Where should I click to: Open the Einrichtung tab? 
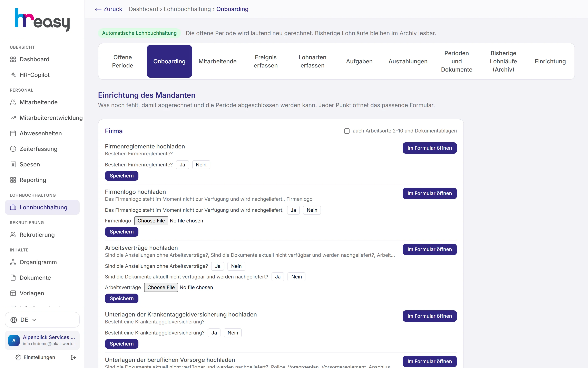(x=550, y=61)
